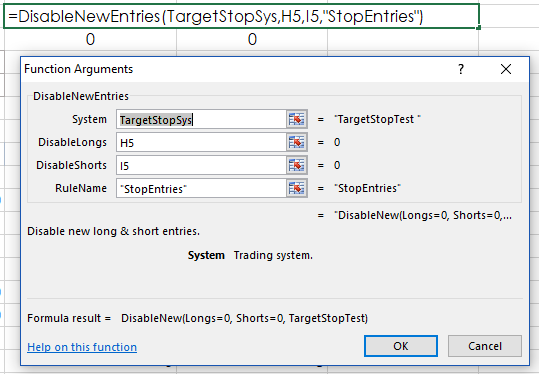Click the DisableLongs argument label
539x374 pixels.
point(73,142)
